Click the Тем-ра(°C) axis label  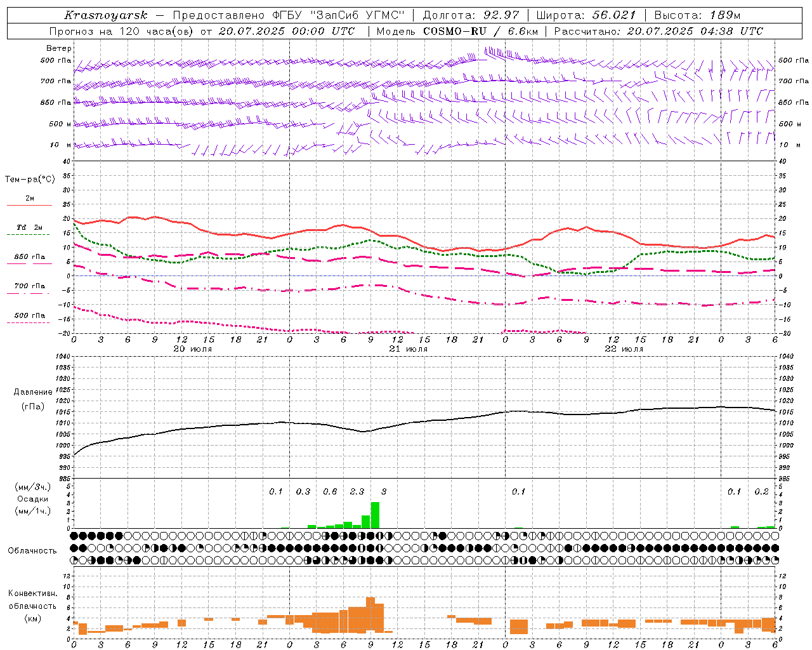[x=30, y=180]
